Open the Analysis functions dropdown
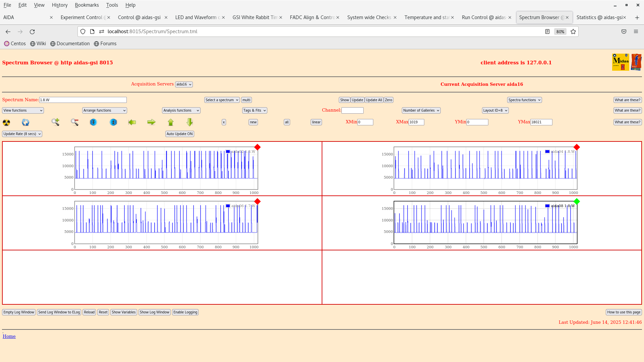Image resolution: width=644 pixels, height=362 pixels. coord(181,110)
